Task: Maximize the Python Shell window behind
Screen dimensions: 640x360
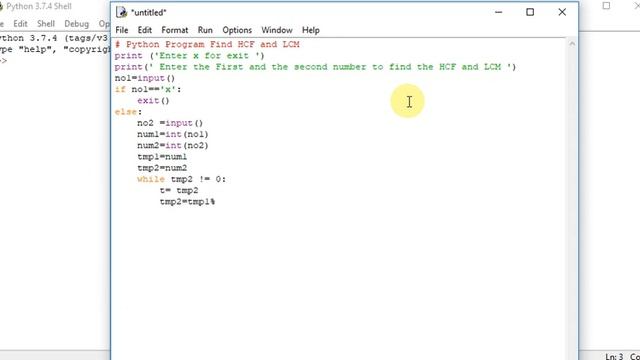Action: click(x=606, y=6)
